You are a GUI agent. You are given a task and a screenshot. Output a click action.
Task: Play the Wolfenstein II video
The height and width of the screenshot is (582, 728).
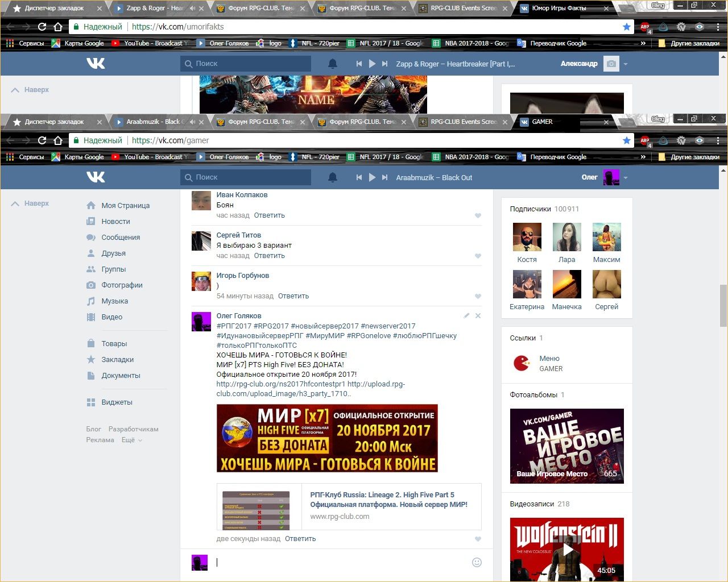coord(567,550)
